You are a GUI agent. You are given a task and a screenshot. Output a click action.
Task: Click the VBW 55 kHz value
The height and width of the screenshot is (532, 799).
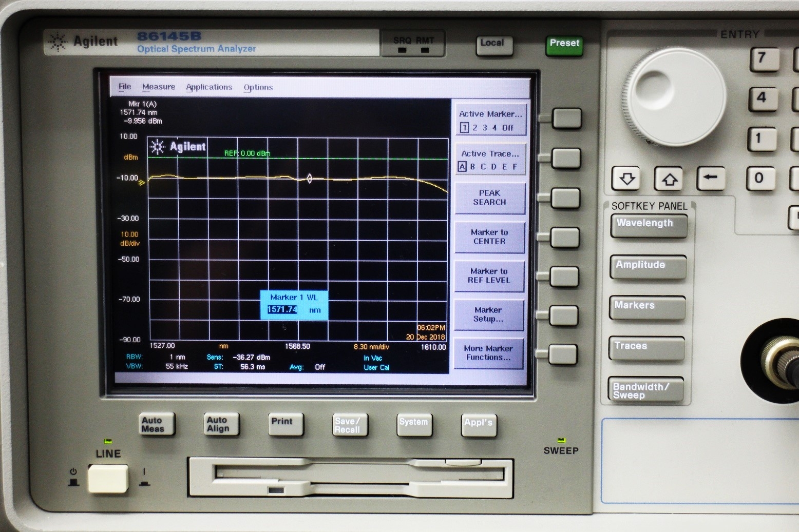tap(177, 367)
